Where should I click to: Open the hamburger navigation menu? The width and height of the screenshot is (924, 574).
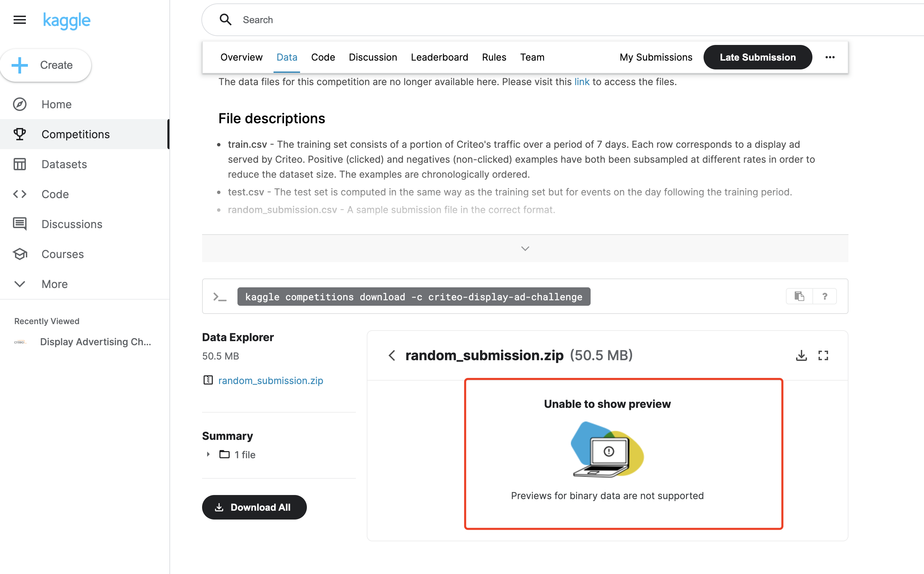tap(19, 20)
